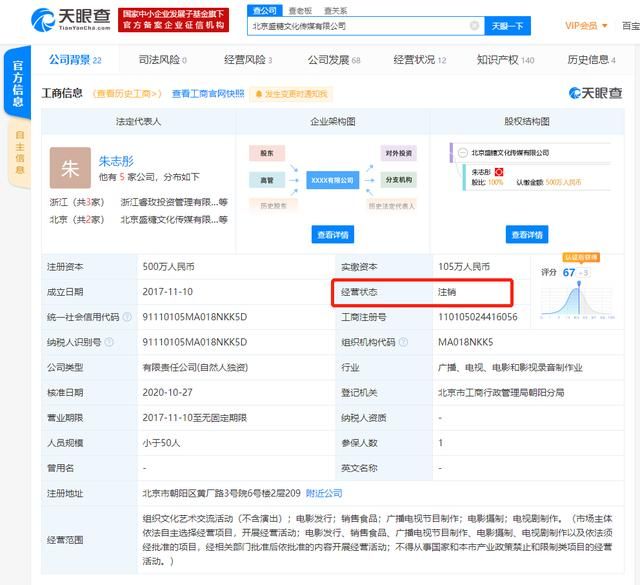Open the help icon beside 纳税人识别号
This screenshot has height=585, width=640.
(x=109, y=342)
